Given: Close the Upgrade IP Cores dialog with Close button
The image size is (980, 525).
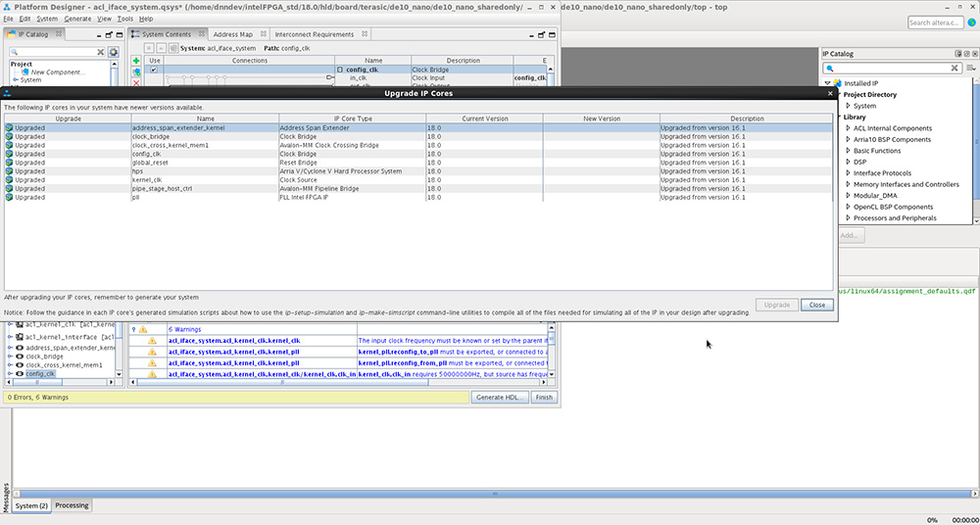Looking at the screenshot, I should click(817, 305).
